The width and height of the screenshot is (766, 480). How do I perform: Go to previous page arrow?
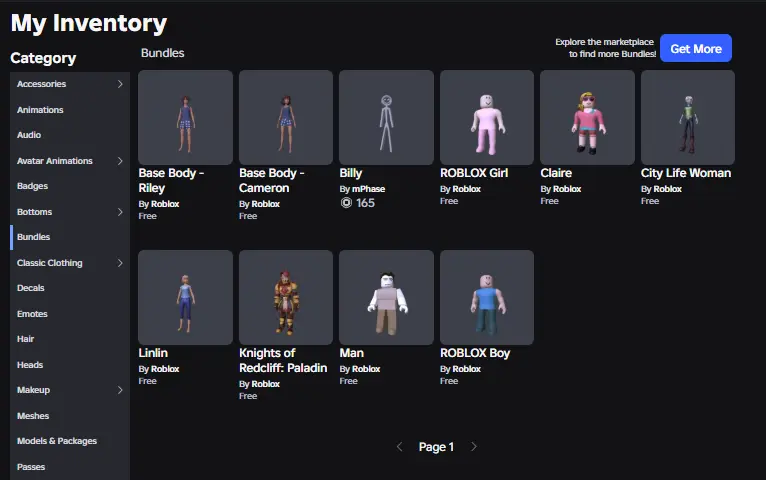point(400,447)
